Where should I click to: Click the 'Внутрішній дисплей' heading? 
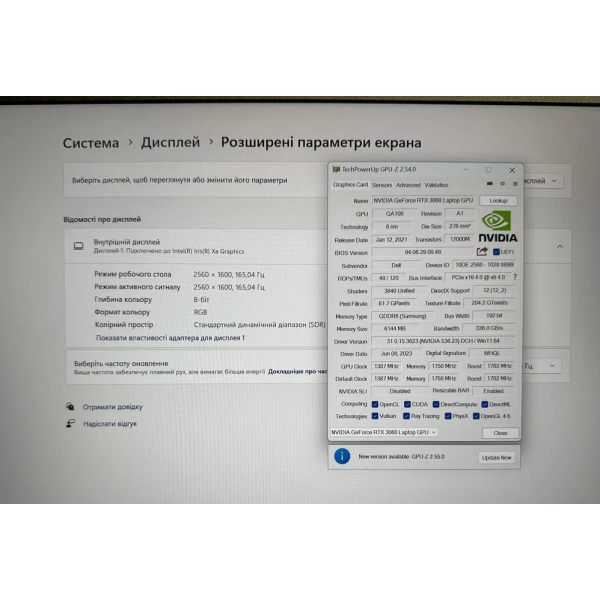(x=127, y=242)
